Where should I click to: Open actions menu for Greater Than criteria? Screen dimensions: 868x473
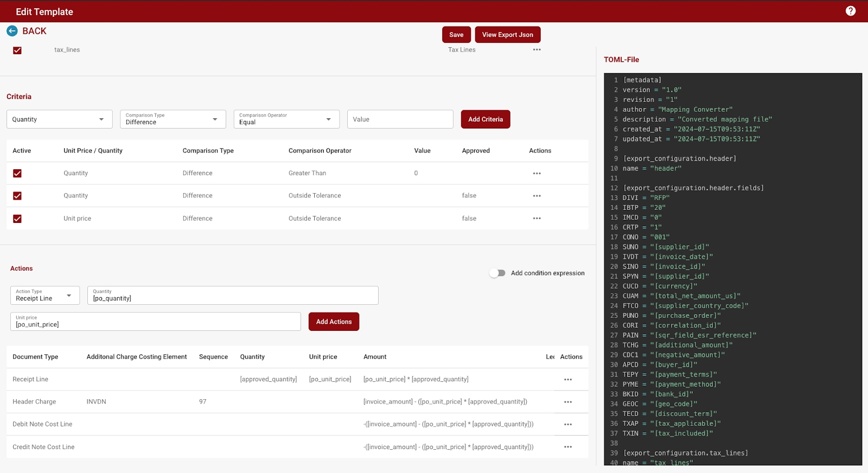pyautogui.click(x=537, y=174)
